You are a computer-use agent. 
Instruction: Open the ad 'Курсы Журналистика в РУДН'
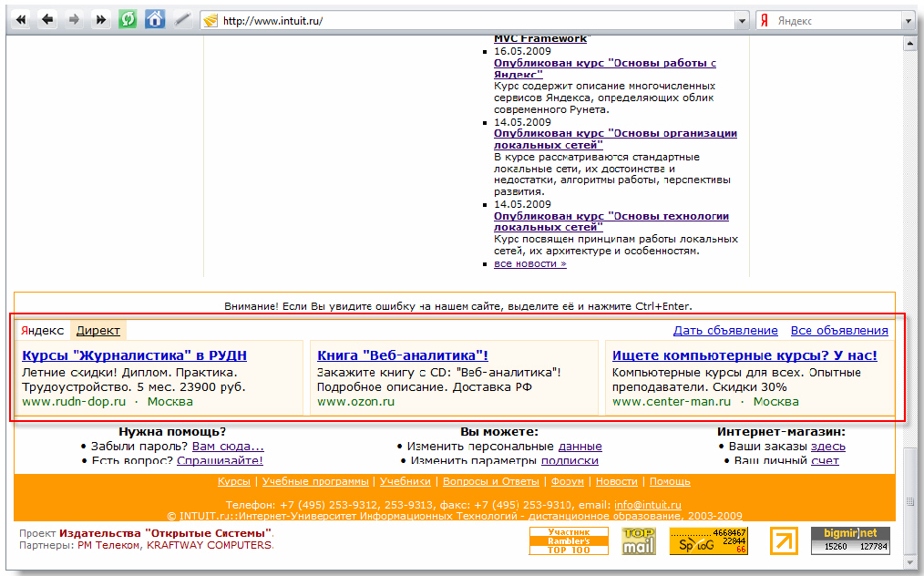pos(134,355)
